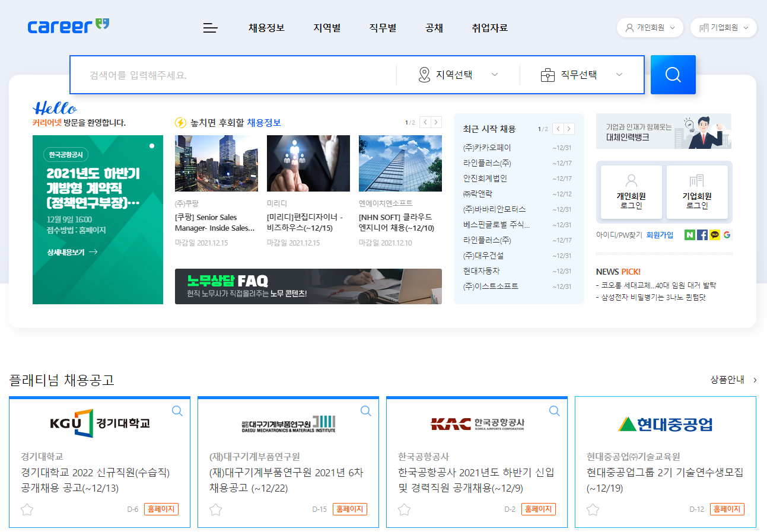Open 현대중공업그룹 2기 기술연수생모집 posting title
Viewport: 767px width, 532px height.
(x=665, y=480)
